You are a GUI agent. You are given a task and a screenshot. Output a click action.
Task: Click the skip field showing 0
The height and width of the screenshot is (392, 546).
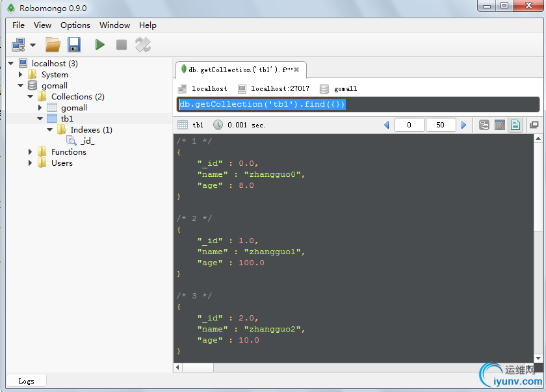[409, 125]
